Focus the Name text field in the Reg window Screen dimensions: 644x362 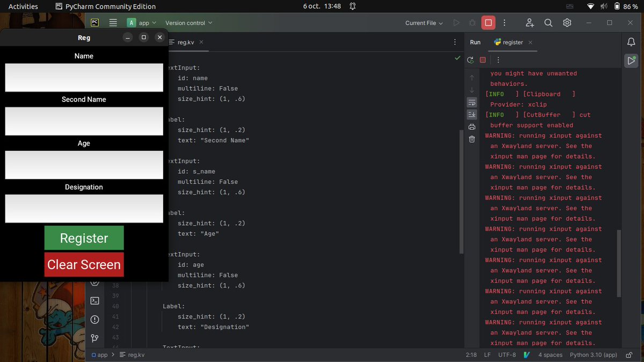coord(84,78)
